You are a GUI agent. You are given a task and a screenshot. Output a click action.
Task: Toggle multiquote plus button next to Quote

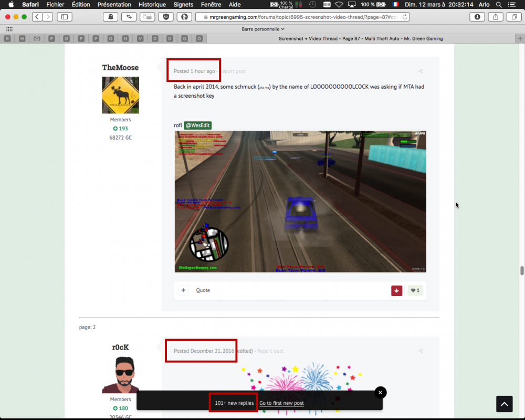pos(183,290)
